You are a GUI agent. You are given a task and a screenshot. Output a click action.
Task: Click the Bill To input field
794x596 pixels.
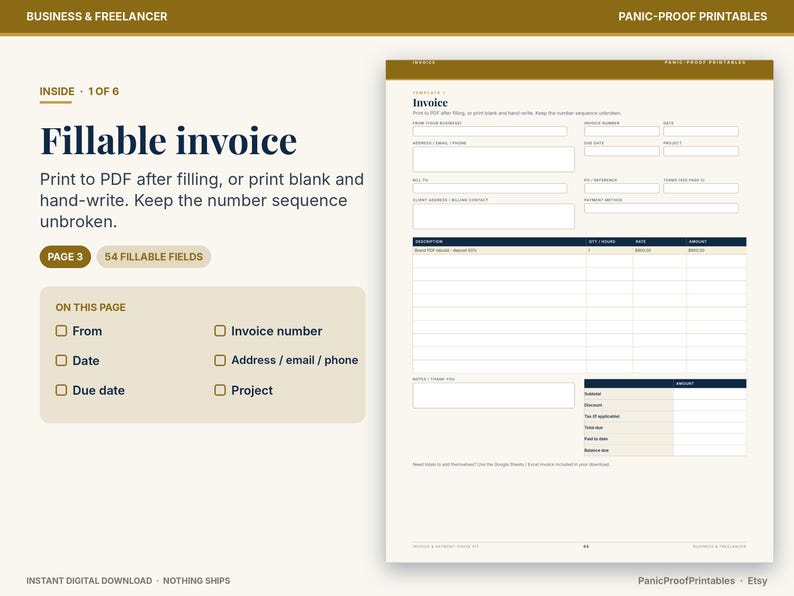(x=490, y=188)
